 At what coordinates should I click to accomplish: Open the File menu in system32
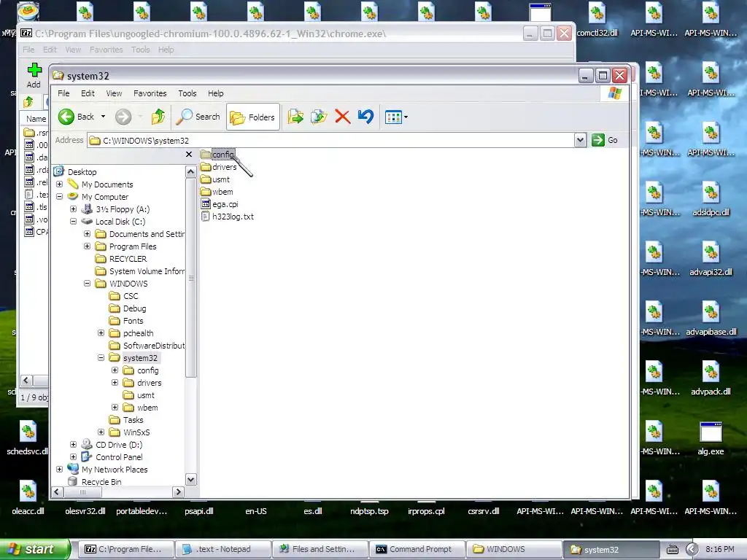(x=63, y=93)
